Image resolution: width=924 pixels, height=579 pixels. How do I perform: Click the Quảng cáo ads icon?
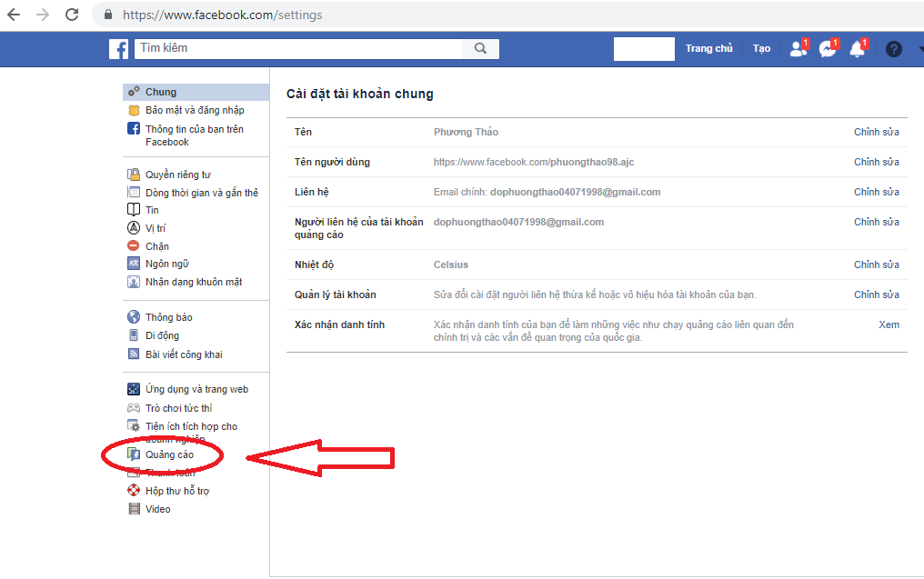tap(134, 454)
